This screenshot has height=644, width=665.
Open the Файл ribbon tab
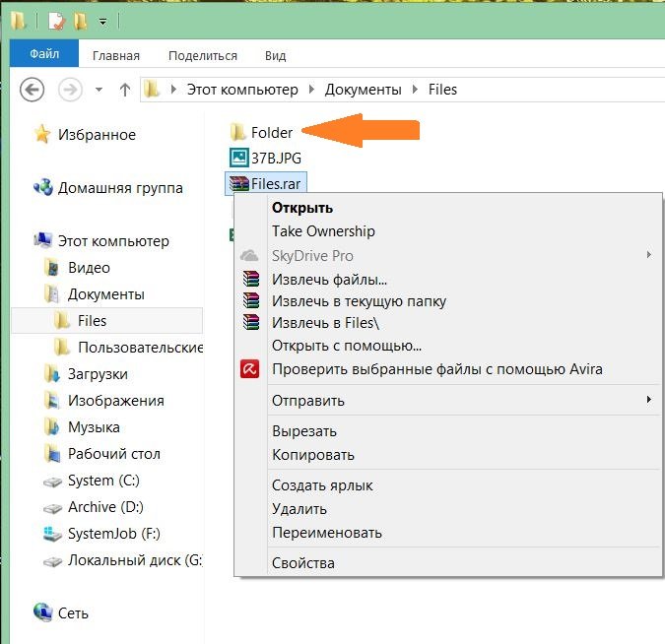pos(45,56)
